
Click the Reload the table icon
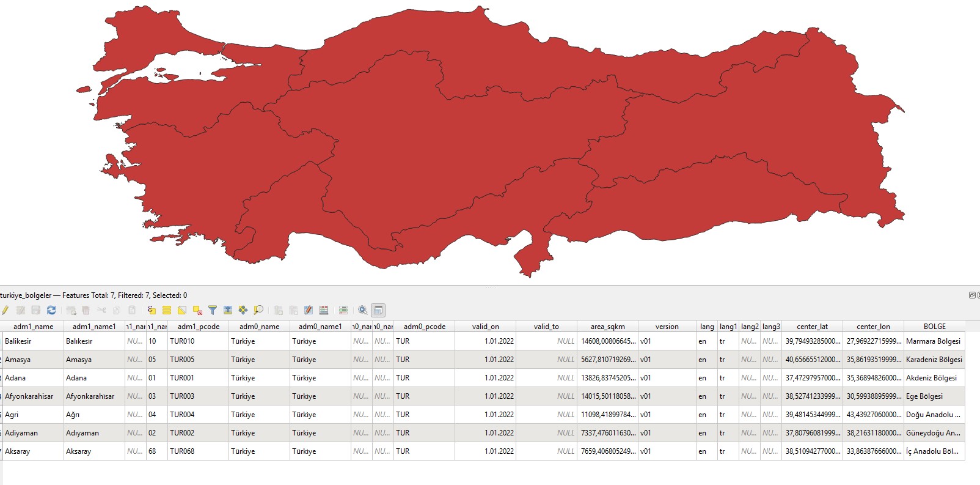click(x=51, y=310)
